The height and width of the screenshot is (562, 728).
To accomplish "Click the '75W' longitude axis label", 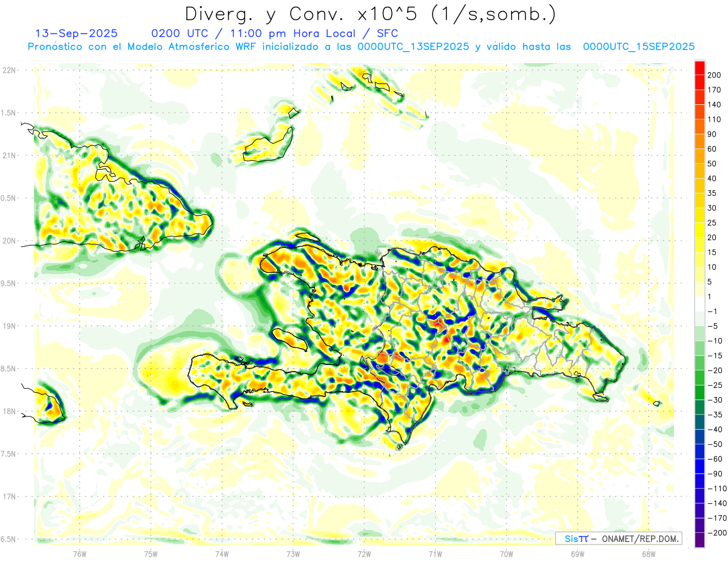I will click(151, 553).
